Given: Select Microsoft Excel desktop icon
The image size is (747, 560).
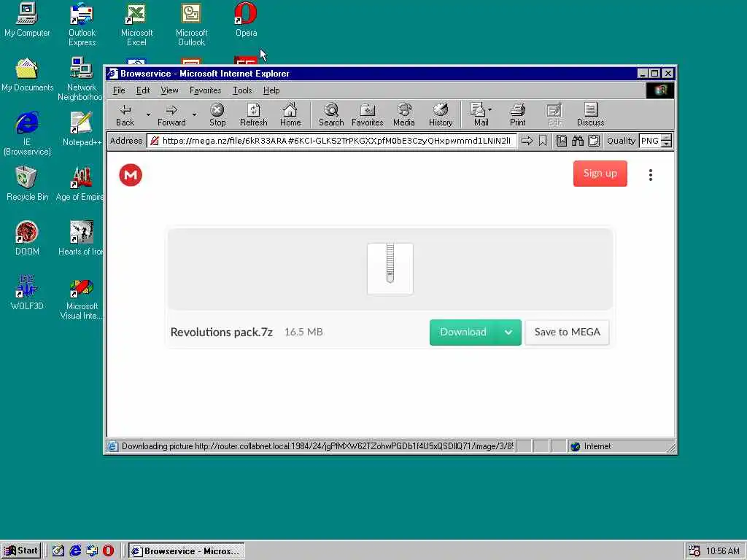Looking at the screenshot, I should [136, 25].
